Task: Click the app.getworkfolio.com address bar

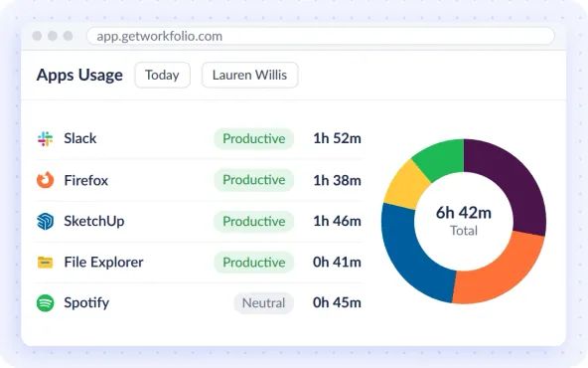Action: point(321,36)
